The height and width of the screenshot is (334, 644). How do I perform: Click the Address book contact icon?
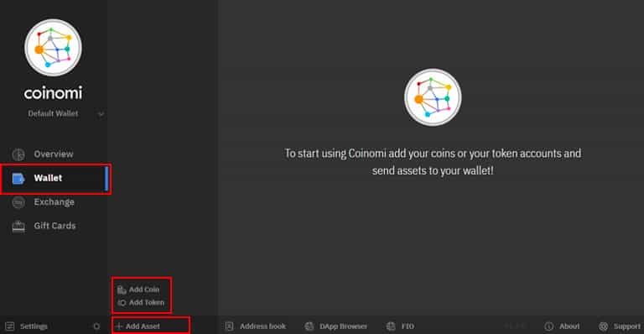tap(229, 326)
